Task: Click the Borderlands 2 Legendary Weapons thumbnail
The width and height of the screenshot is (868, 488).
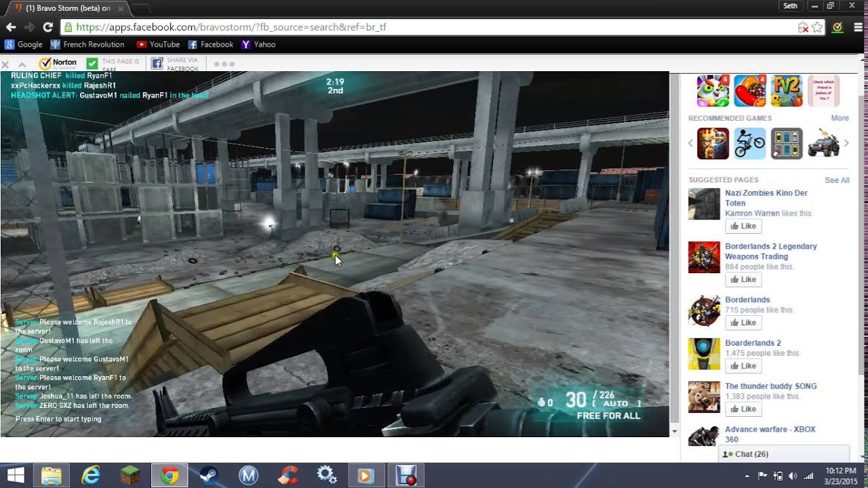Action: point(704,258)
